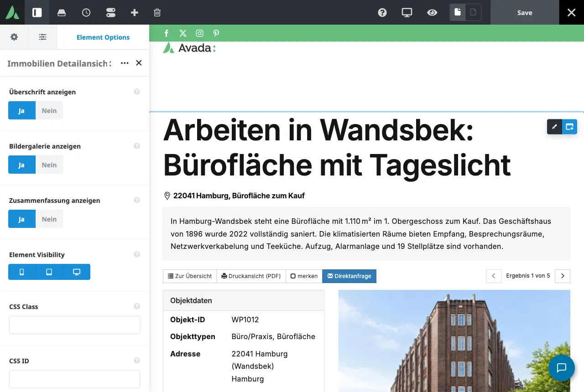Toggle mobile phone visibility
Viewport: 584px width, 392px height.
(21, 272)
